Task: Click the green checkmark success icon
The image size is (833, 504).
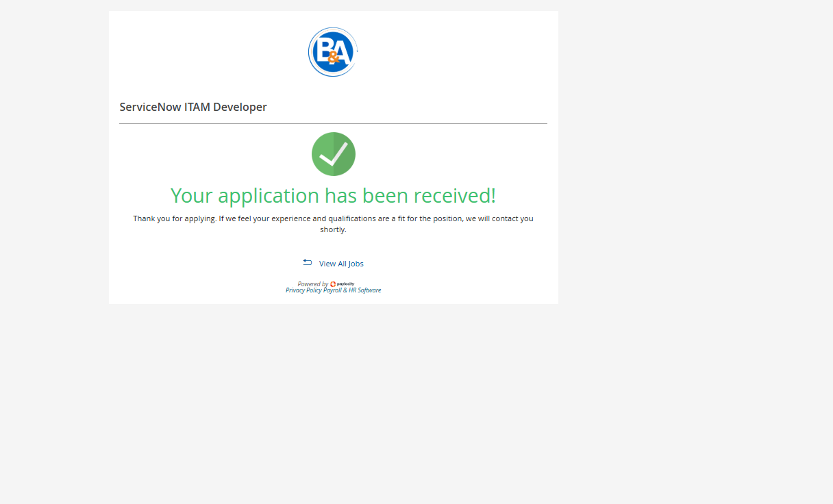Action: [x=333, y=154]
